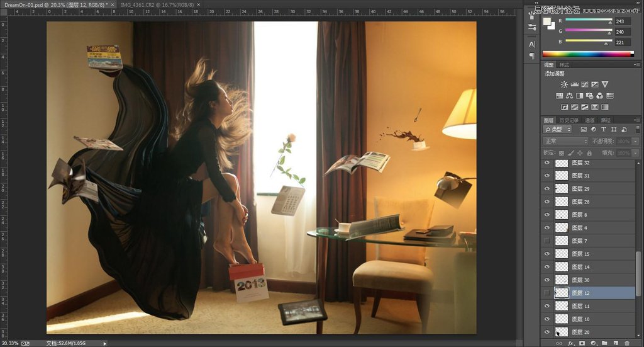This screenshot has height=347, width=644.
Task: Add a Vibrance adjustment
Action: point(605,84)
